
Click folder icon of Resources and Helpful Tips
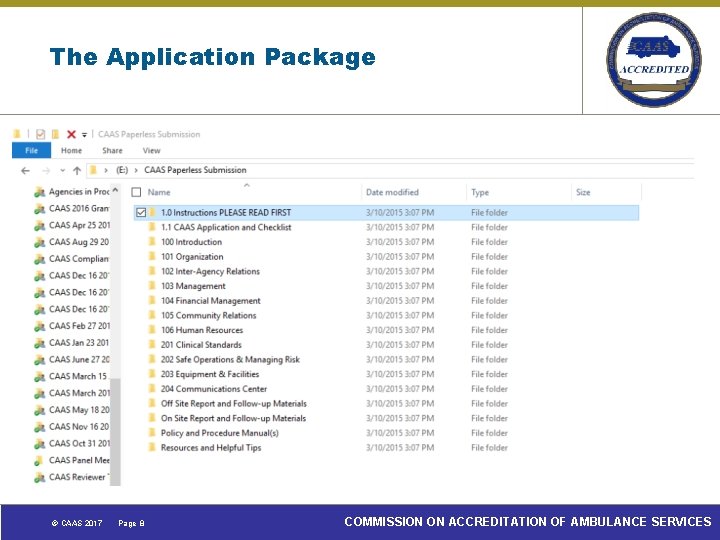point(152,448)
